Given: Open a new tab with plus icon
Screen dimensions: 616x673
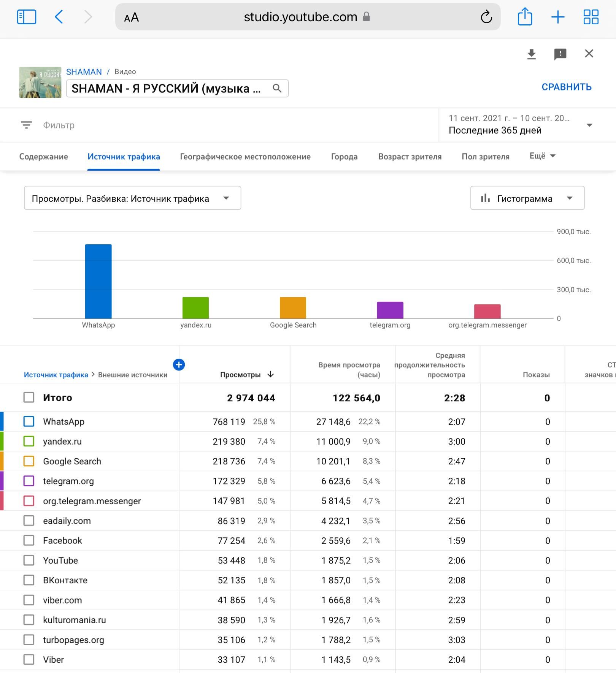Looking at the screenshot, I should (558, 17).
